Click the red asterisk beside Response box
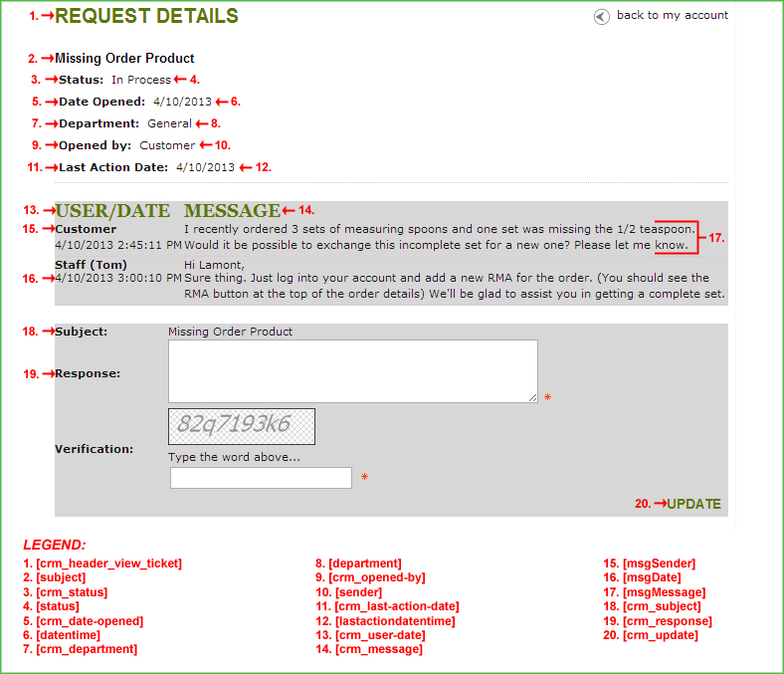This screenshot has width=784, height=674. (547, 398)
